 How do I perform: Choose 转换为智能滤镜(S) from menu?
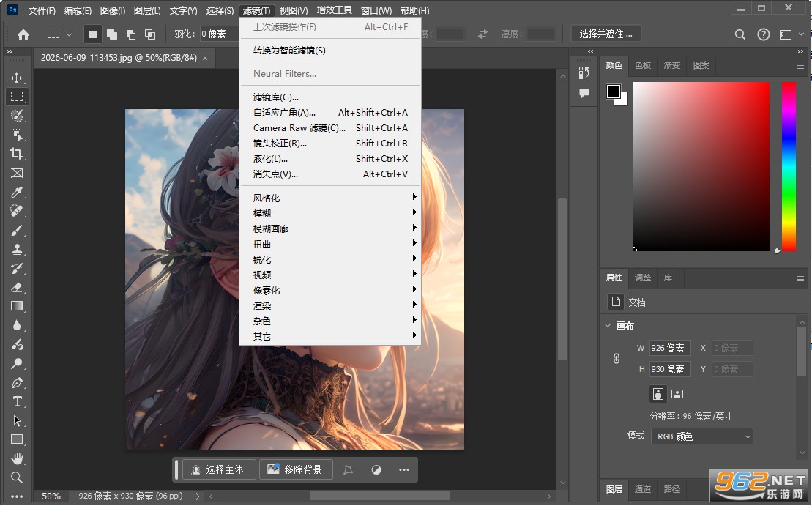click(330, 51)
